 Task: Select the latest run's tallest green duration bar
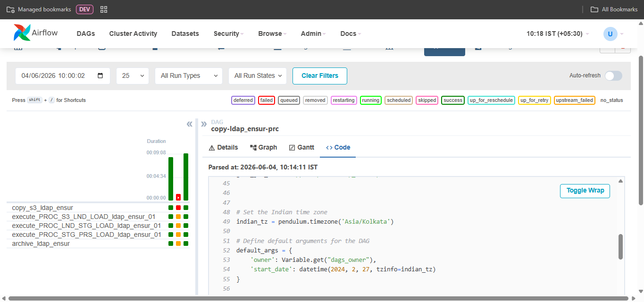(x=186, y=177)
